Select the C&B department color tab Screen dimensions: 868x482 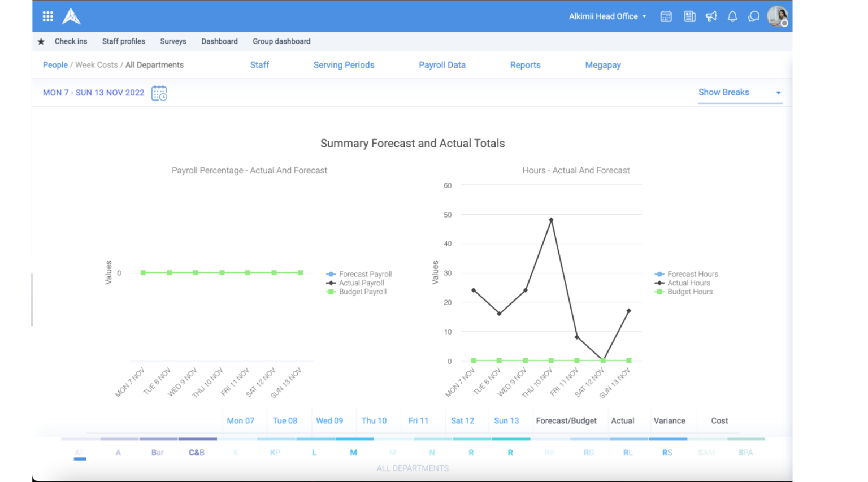[197, 453]
